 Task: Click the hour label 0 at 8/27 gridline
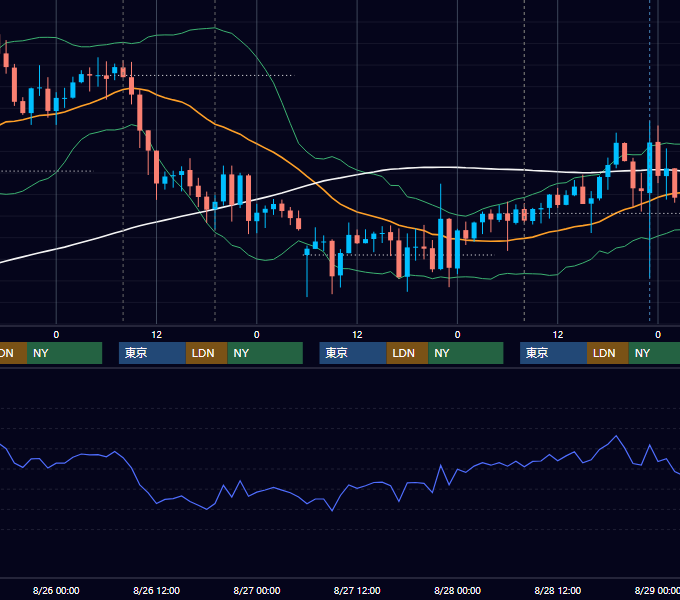(257, 335)
